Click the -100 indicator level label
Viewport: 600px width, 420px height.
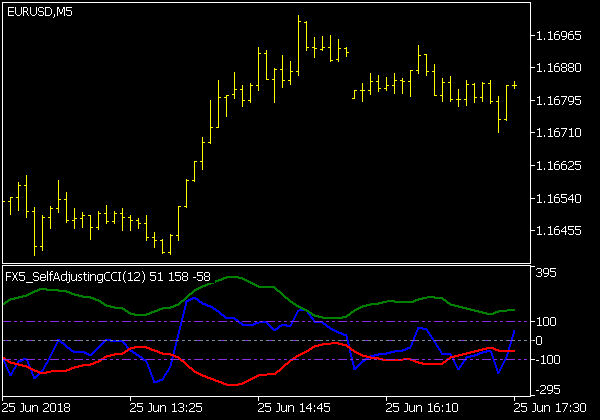(548, 360)
